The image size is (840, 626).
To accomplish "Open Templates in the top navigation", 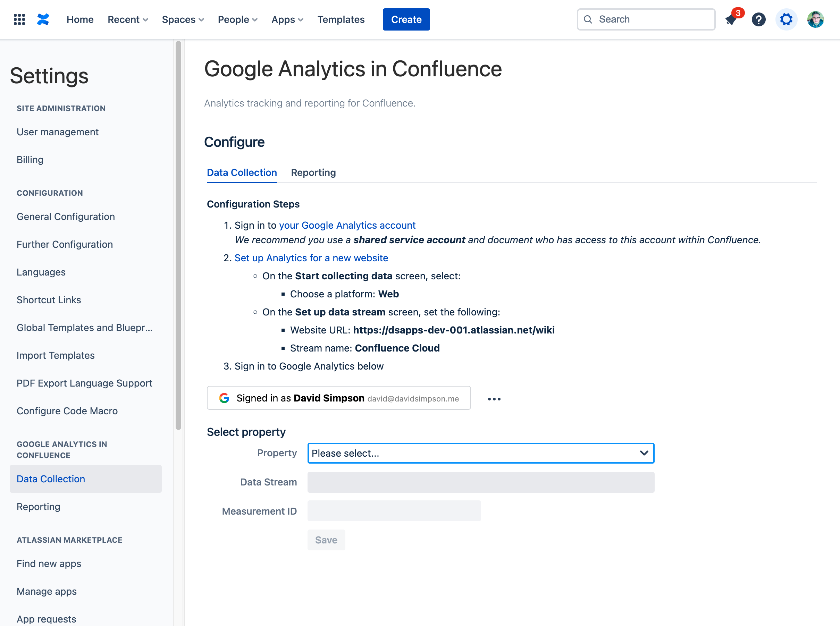I will 341,19.
